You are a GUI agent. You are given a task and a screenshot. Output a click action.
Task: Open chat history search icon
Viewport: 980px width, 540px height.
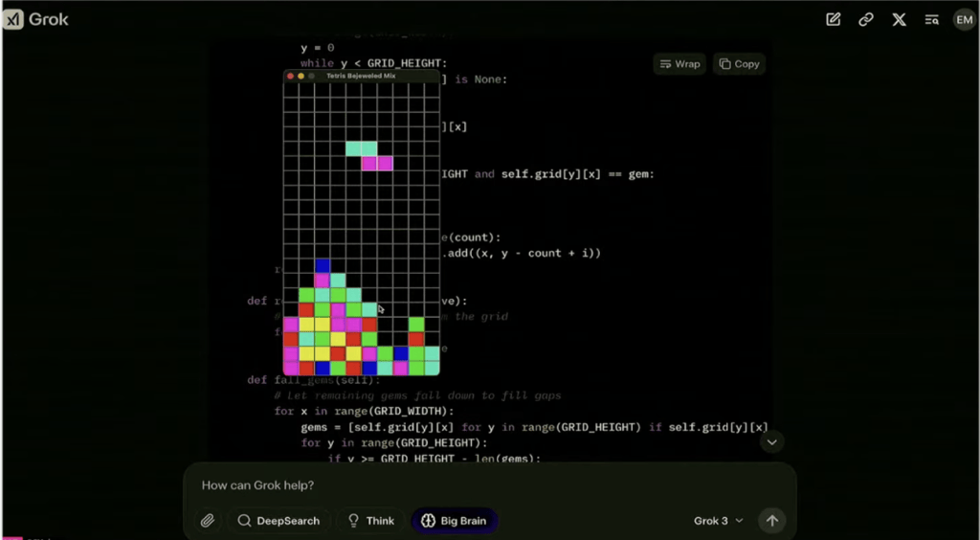tap(931, 19)
